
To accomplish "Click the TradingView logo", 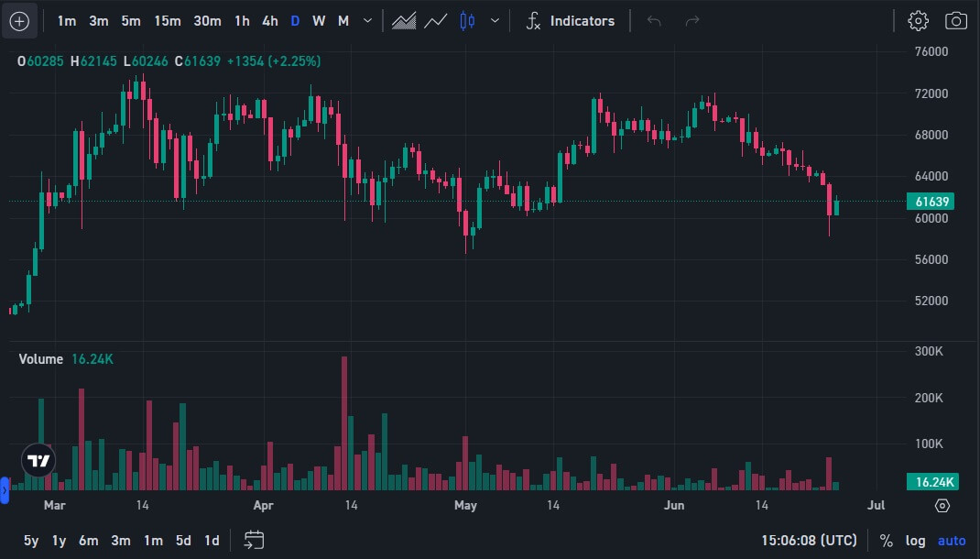I will pos(39,460).
